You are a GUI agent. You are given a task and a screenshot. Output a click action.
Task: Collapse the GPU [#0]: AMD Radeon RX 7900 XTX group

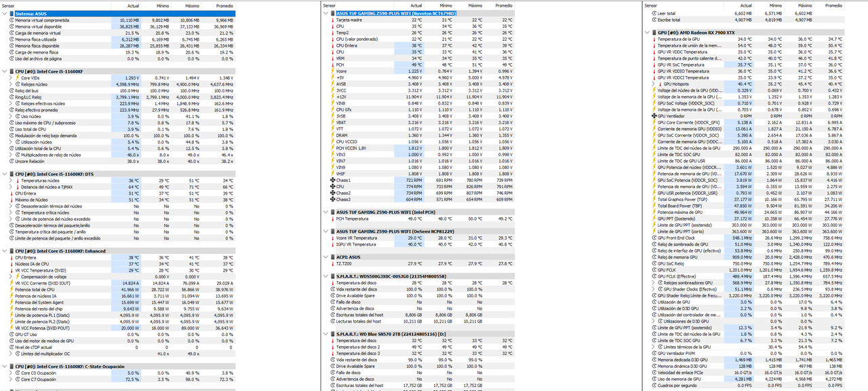646,33
